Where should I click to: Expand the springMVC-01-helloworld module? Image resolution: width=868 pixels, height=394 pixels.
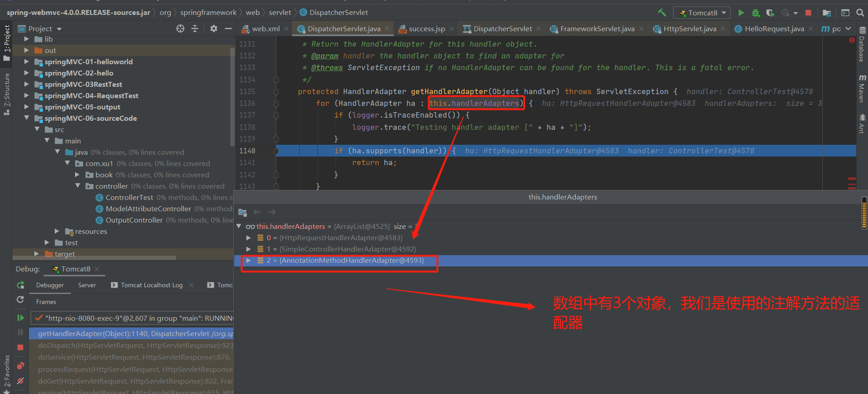coord(26,62)
